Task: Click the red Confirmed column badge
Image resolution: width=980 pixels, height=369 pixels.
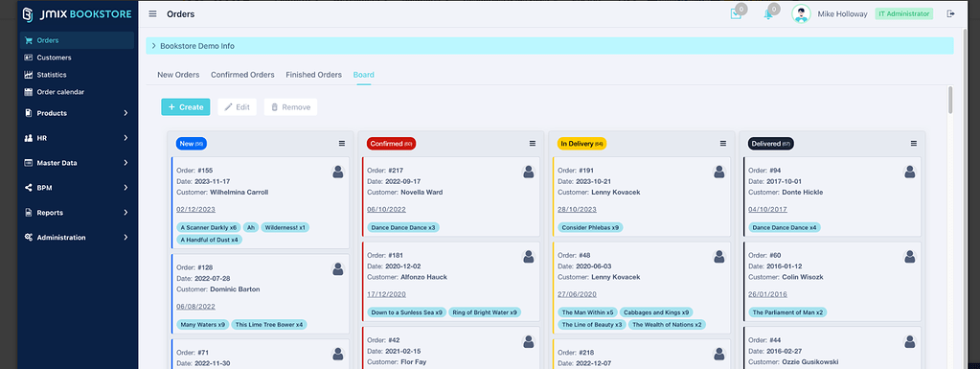Action: (391, 143)
